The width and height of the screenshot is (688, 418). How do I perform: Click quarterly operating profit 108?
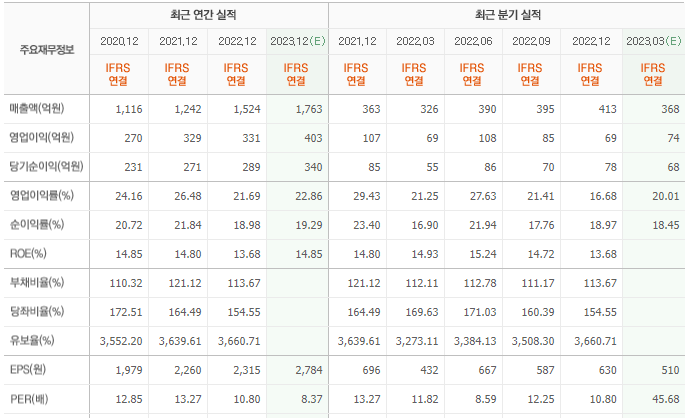pyautogui.click(x=487, y=138)
